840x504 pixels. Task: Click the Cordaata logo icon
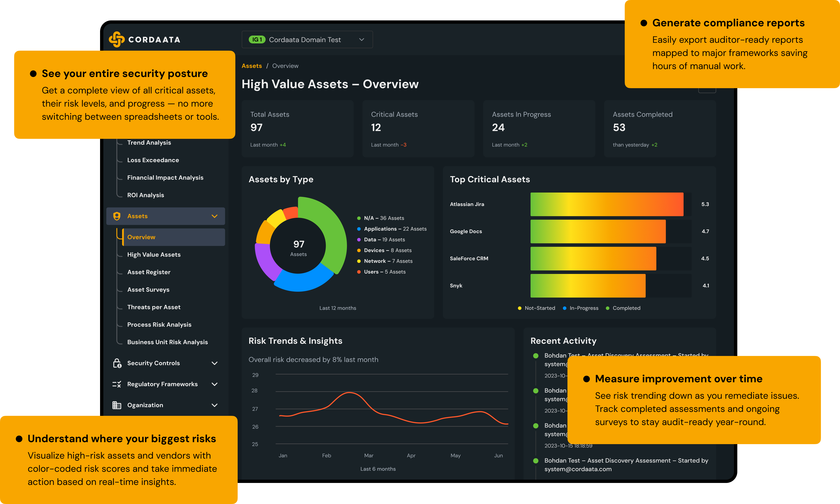tap(117, 39)
